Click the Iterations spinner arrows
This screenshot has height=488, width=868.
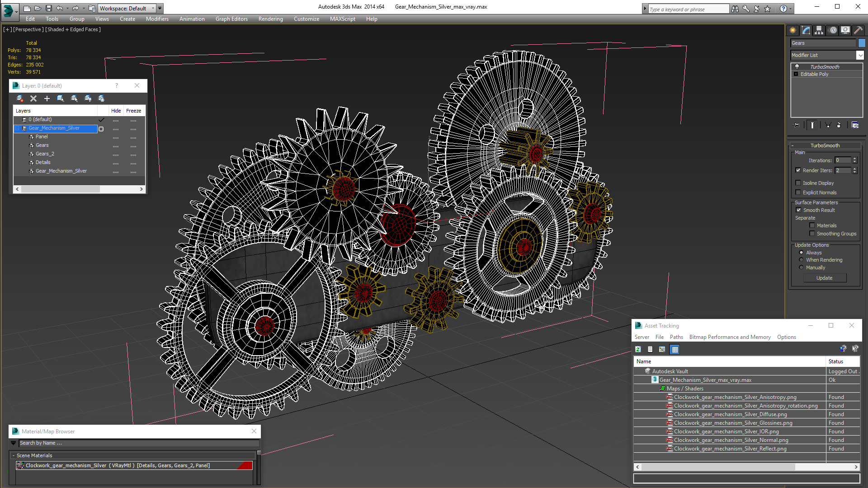tap(854, 160)
